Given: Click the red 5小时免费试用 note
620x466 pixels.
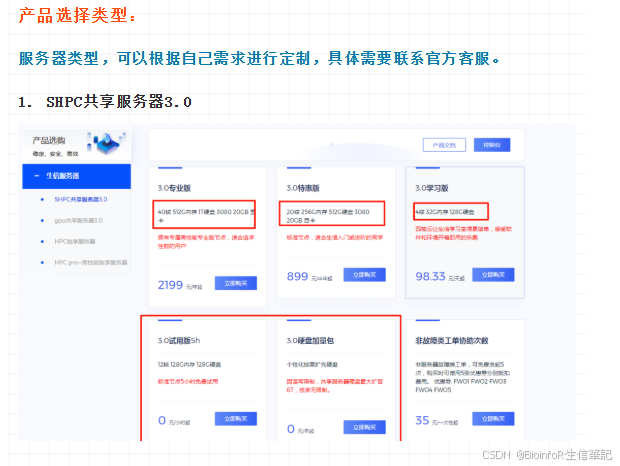Looking at the screenshot, I should pyautogui.click(x=188, y=381).
